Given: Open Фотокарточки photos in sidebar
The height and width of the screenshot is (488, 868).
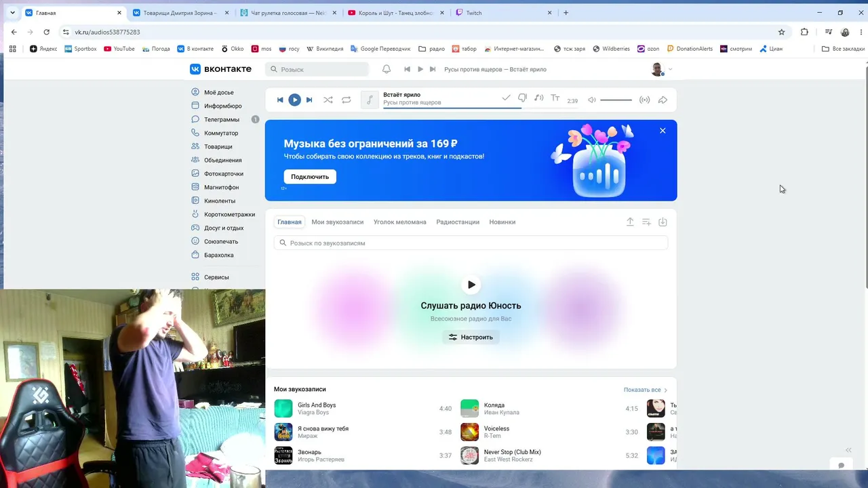Looking at the screenshot, I should coord(224,174).
